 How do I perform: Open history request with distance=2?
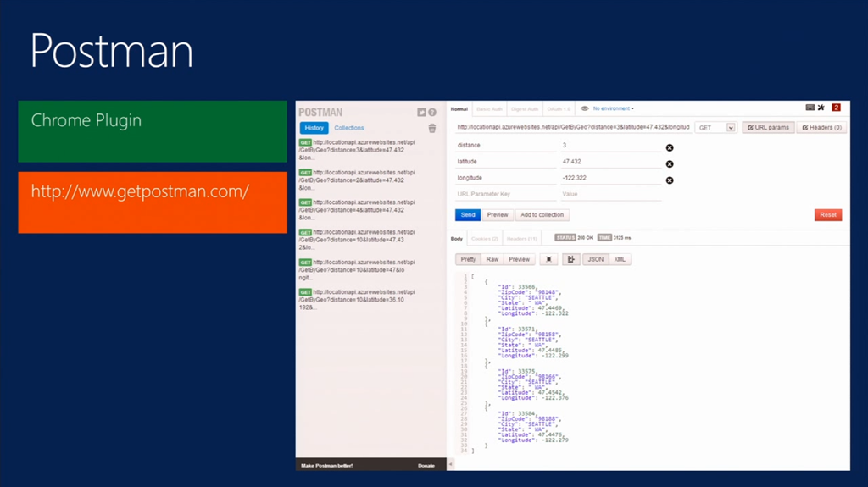(x=357, y=180)
